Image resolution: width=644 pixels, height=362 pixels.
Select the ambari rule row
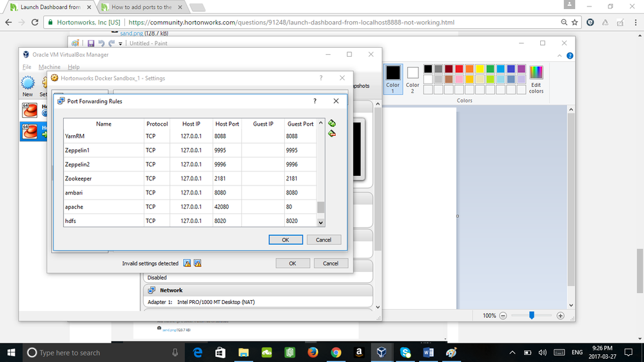(190, 193)
